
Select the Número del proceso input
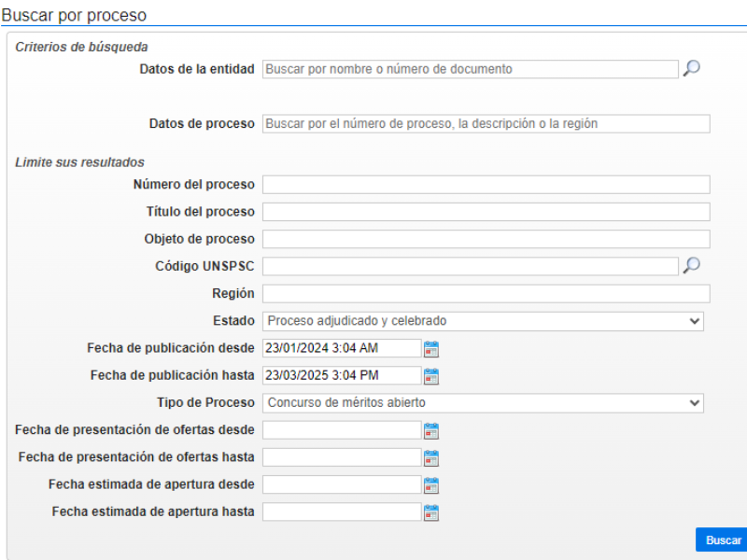[486, 185]
